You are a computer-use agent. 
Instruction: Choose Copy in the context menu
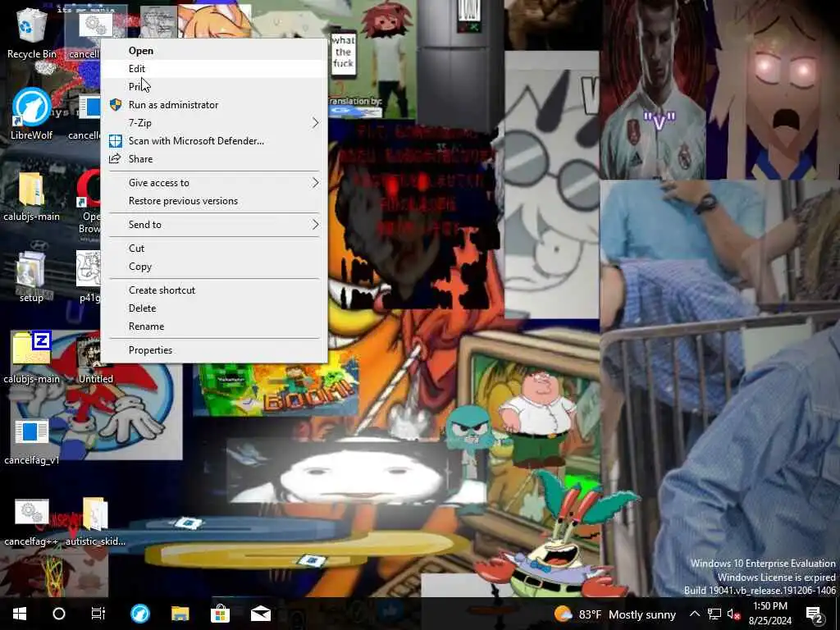(x=214, y=267)
